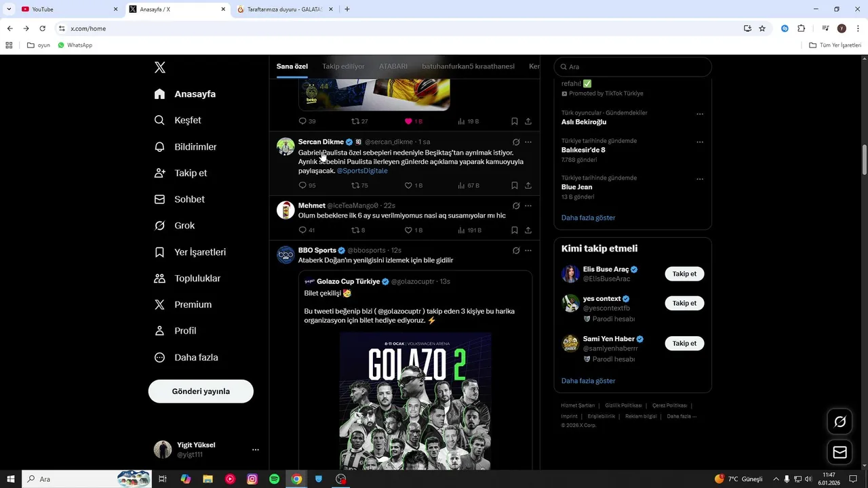Open the Golazo 2 poster image
Image resolution: width=868 pixels, height=488 pixels.
coord(415,401)
